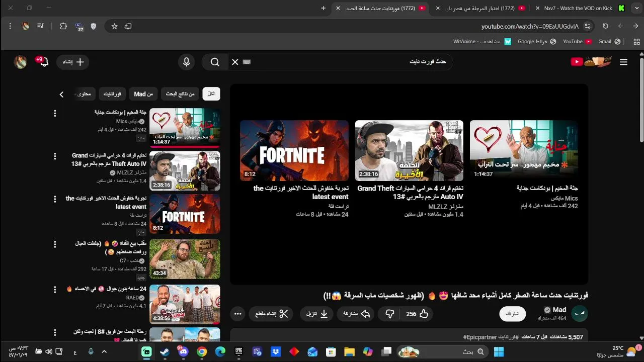This screenshot has width=644, height=362.
Task: Go back in browser history
Action: (635, 26)
